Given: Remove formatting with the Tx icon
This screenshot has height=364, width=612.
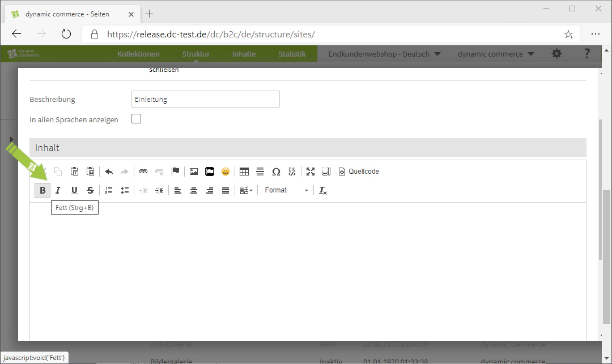Looking at the screenshot, I should pyautogui.click(x=323, y=190).
